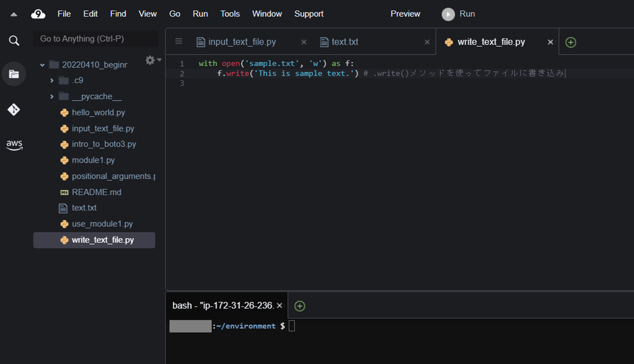Open the Run menu
634x364 pixels.
[200, 14]
